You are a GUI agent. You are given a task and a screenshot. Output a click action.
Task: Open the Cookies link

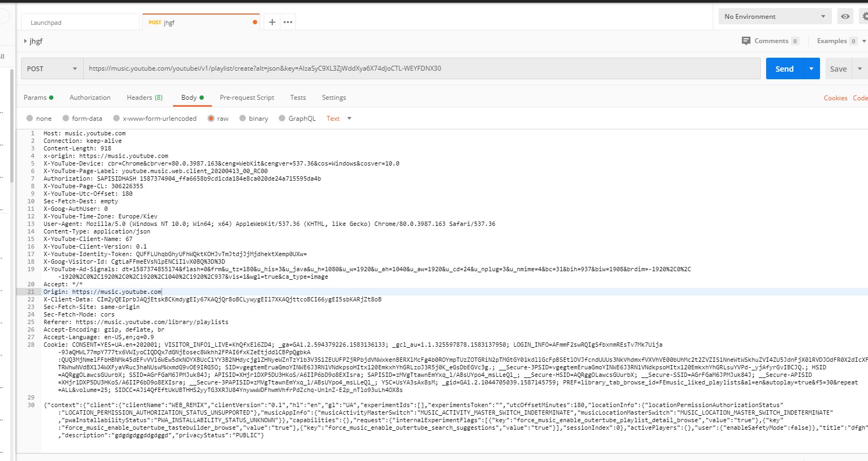tap(835, 98)
